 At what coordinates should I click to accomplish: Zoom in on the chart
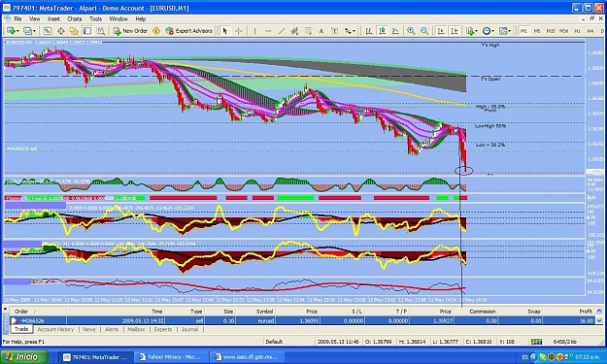[411, 31]
